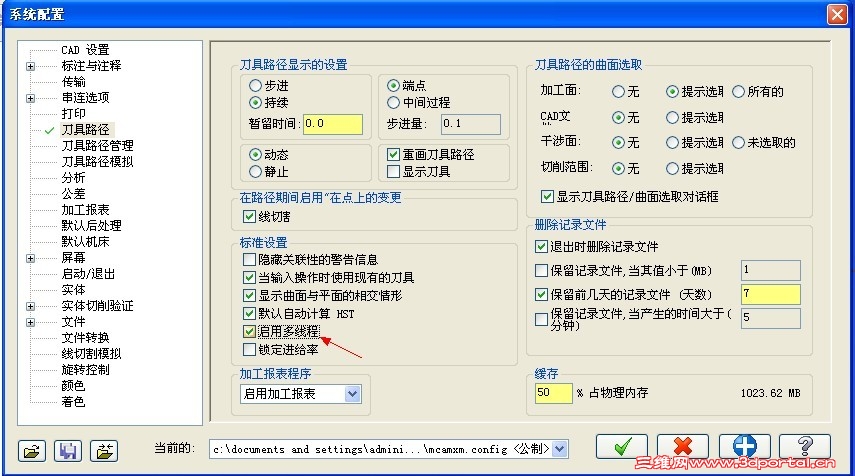Image resolution: width=855 pixels, height=476 pixels.
Task: Toggle 当输入操作时使用现有的刀具 checkbox
Action: (x=249, y=278)
